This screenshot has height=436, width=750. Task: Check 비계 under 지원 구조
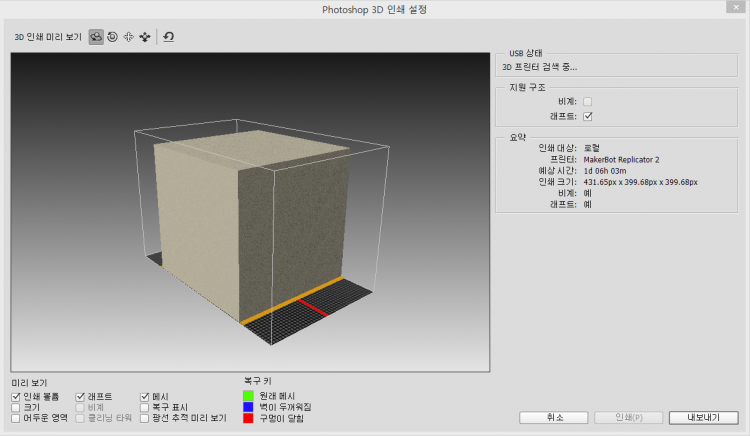click(x=588, y=102)
